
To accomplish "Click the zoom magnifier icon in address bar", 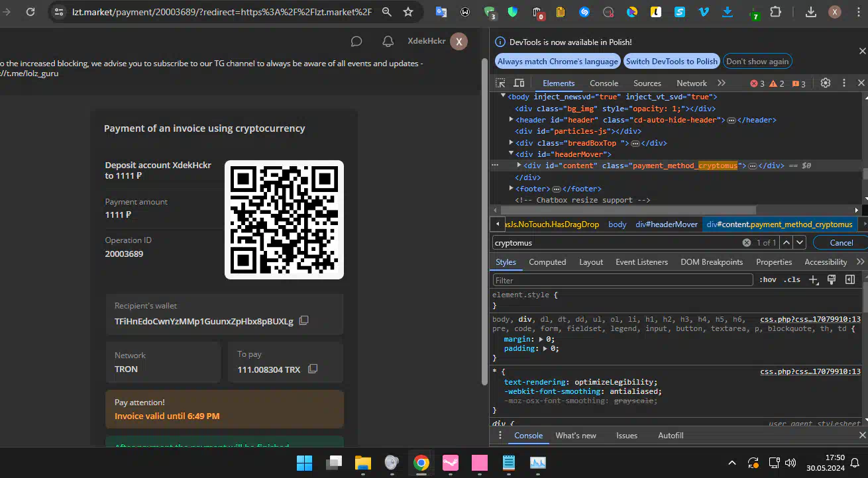I will [x=387, y=12].
